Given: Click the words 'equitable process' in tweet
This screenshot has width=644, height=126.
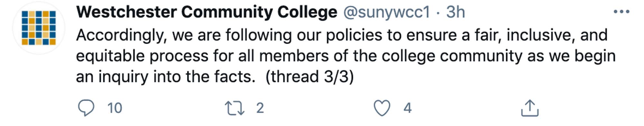Looking at the screenshot, I should (142, 56).
